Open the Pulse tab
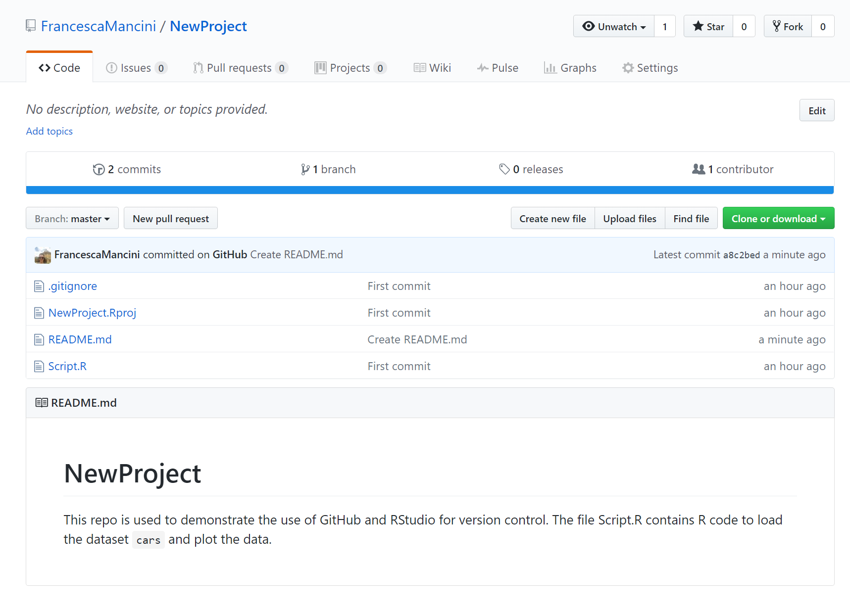The height and width of the screenshot is (616, 850). (498, 68)
